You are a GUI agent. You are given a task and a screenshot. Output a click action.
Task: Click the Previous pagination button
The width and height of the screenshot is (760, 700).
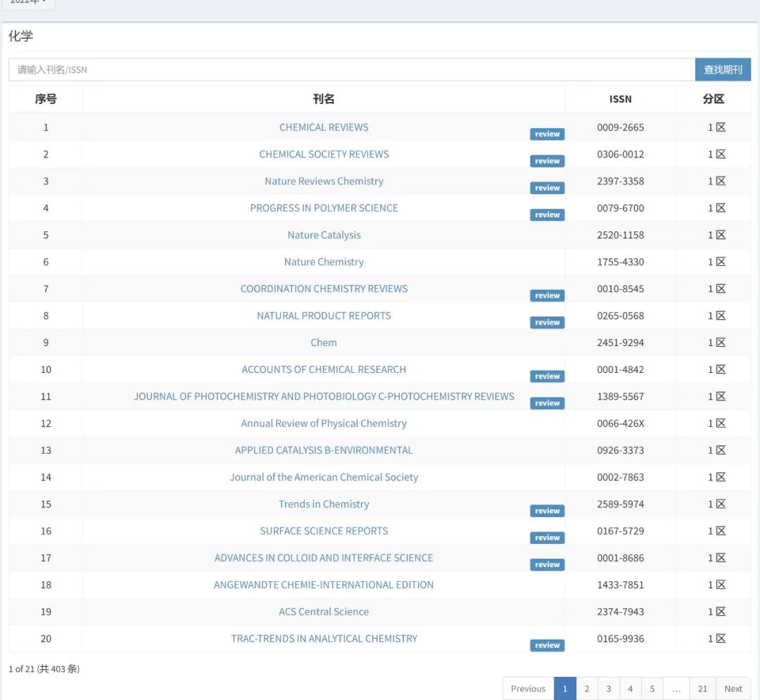click(x=528, y=689)
